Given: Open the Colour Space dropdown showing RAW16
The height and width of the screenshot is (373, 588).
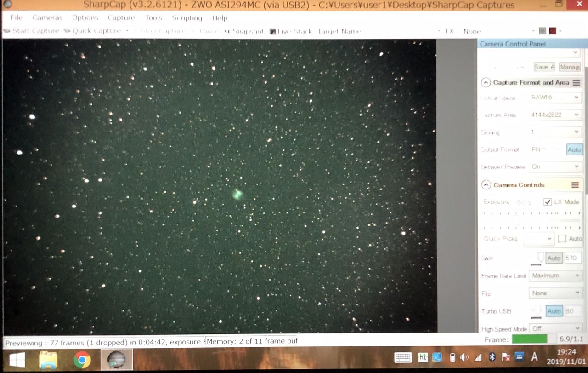Looking at the screenshot, I should (x=555, y=98).
